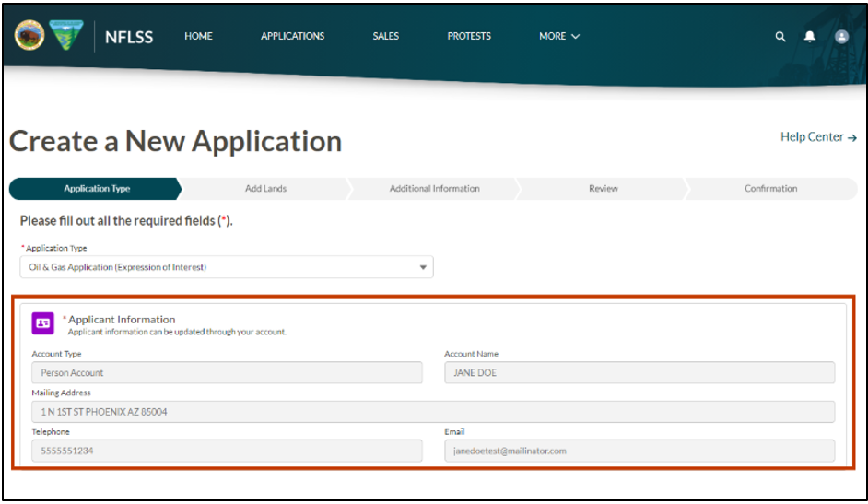Click the Telephone field showing 5555551234
The height and width of the screenshot is (504, 868).
[227, 451]
